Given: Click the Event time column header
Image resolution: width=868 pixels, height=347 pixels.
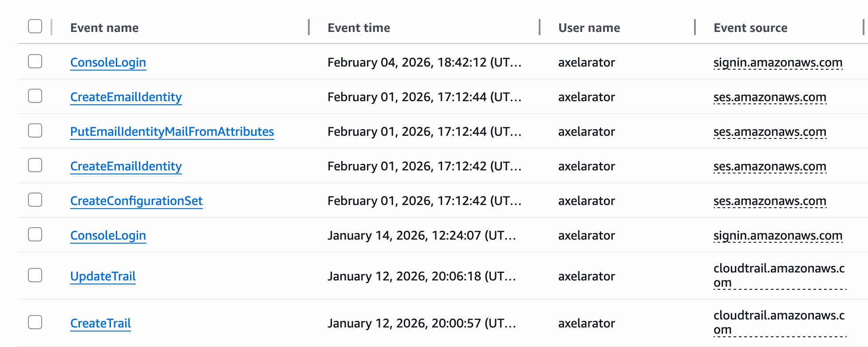Looking at the screenshot, I should (x=359, y=28).
